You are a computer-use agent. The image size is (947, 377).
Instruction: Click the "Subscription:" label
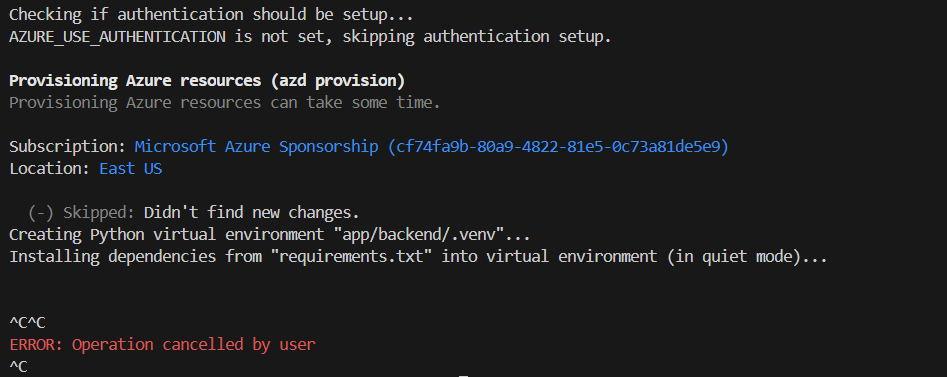tap(68, 147)
